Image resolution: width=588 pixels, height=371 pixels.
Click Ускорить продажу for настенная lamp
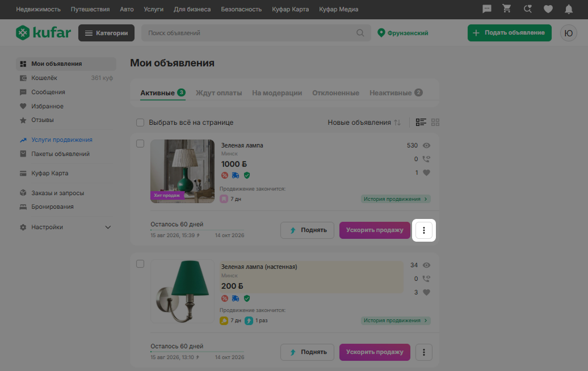(x=375, y=352)
